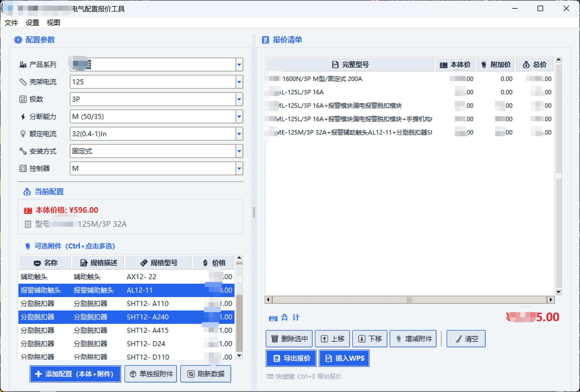Image resolution: width=580 pixels, height=392 pixels.
Task: Sort by the 附加价 column header
Action: 495,65
